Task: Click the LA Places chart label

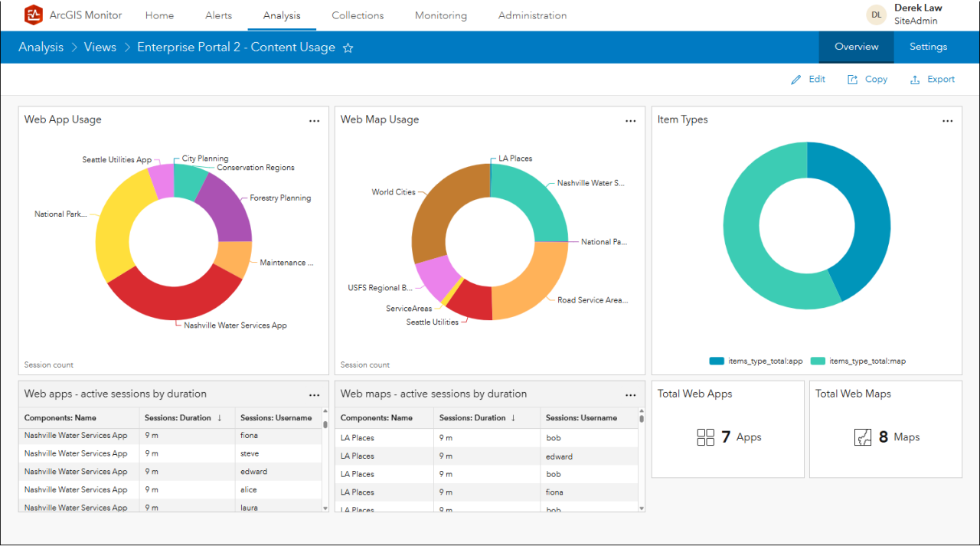Action: 515,159
